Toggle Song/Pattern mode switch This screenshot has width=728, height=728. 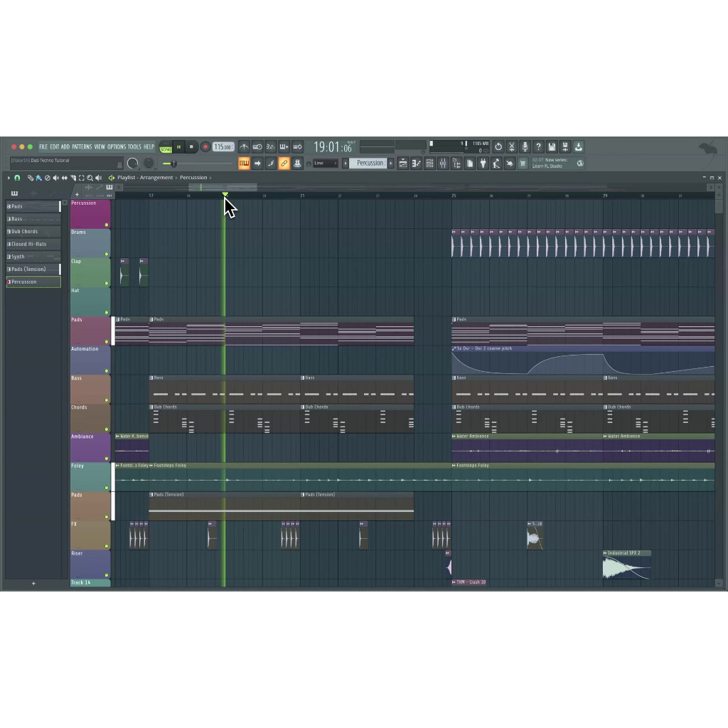(x=166, y=148)
